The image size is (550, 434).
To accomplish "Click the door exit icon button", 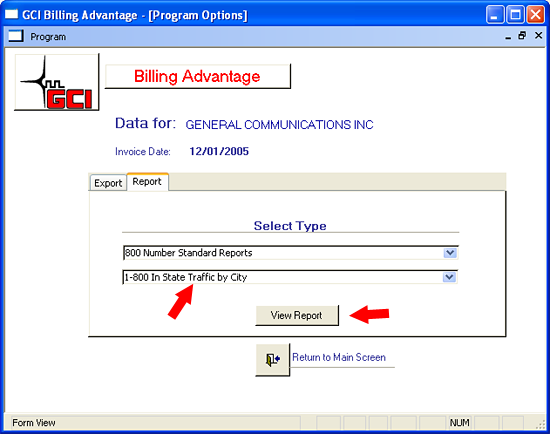I will pos(273,360).
